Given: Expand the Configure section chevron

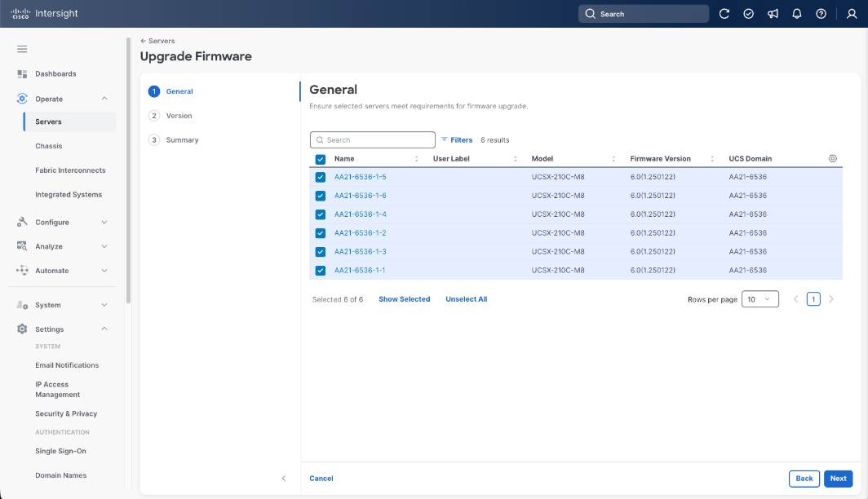Looking at the screenshot, I should pos(104,222).
